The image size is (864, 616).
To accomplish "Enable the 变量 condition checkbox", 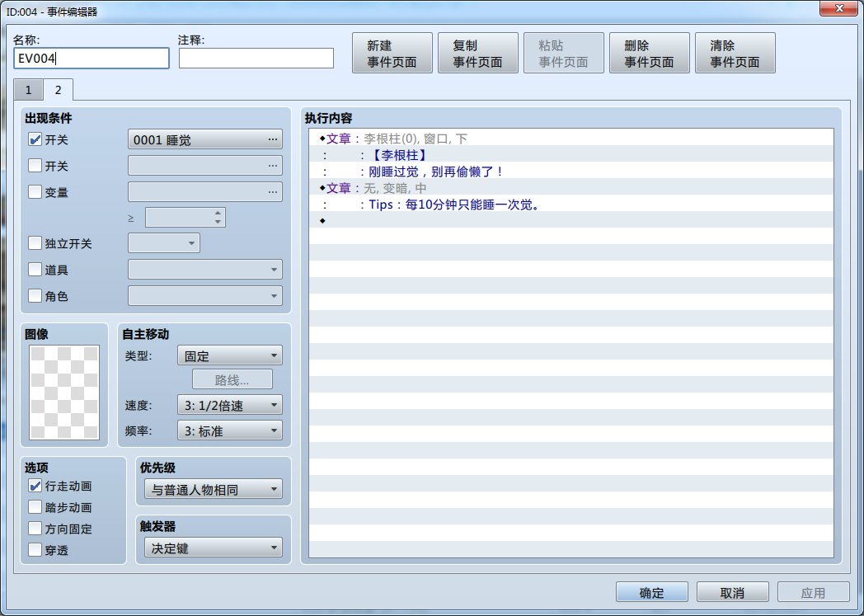I will pyautogui.click(x=35, y=192).
